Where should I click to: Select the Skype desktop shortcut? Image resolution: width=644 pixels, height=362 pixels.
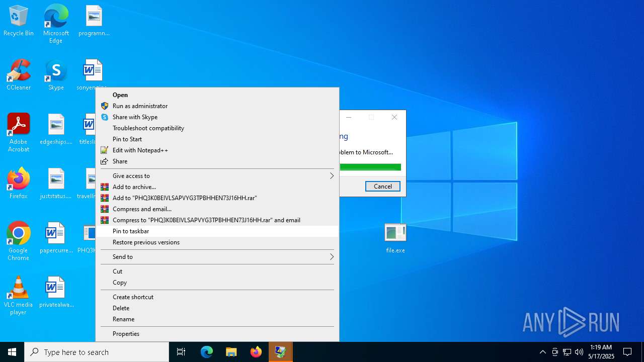(56, 75)
